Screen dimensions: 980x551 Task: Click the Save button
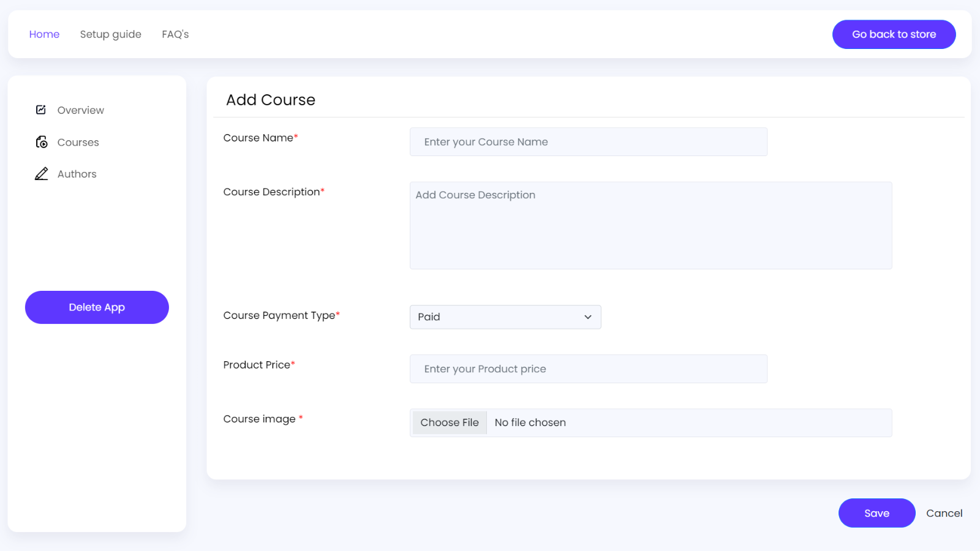coord(876,513)
